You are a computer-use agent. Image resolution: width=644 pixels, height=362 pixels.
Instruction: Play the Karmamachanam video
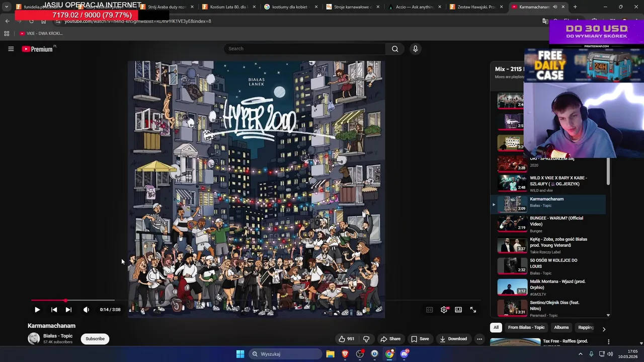pyautogui.click(x=37, y=310)
